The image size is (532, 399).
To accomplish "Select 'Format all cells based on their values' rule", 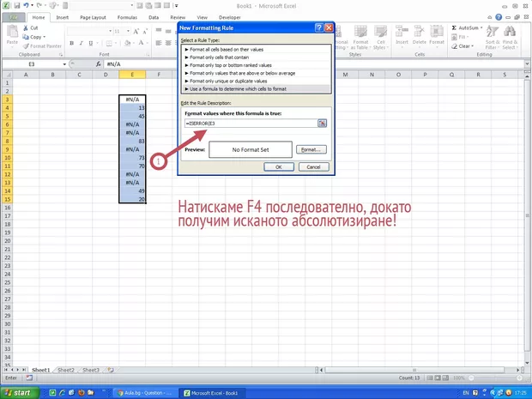I will (257, 50).
